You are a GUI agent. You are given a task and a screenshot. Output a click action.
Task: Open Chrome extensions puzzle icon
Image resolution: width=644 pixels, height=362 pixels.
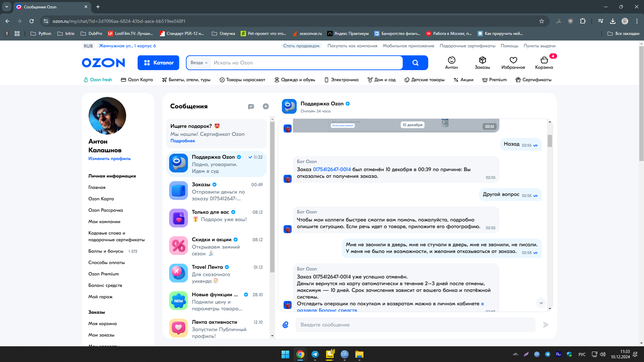coord(583,21)
